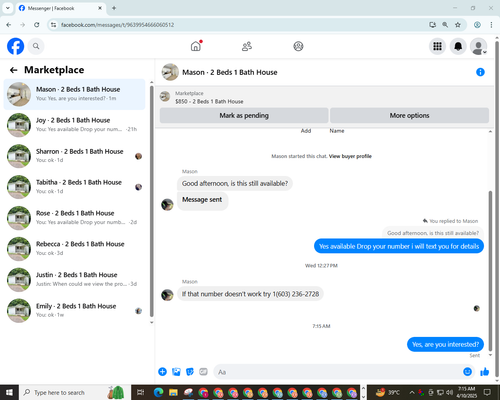The image size is (500, 400).
Task: Click Mason's 'Good afternoon' message bubble
Action: (235, 183)
